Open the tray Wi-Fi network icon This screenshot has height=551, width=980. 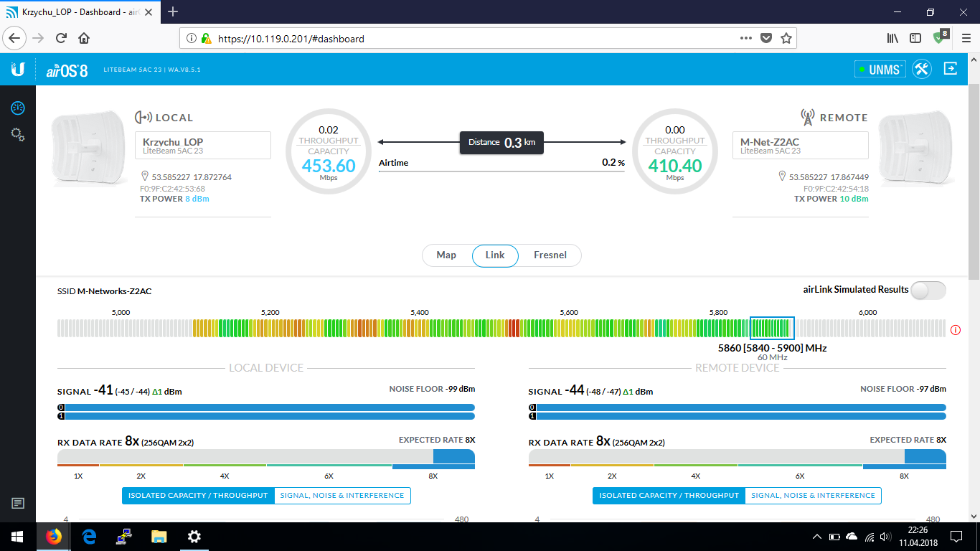(870, 537)
